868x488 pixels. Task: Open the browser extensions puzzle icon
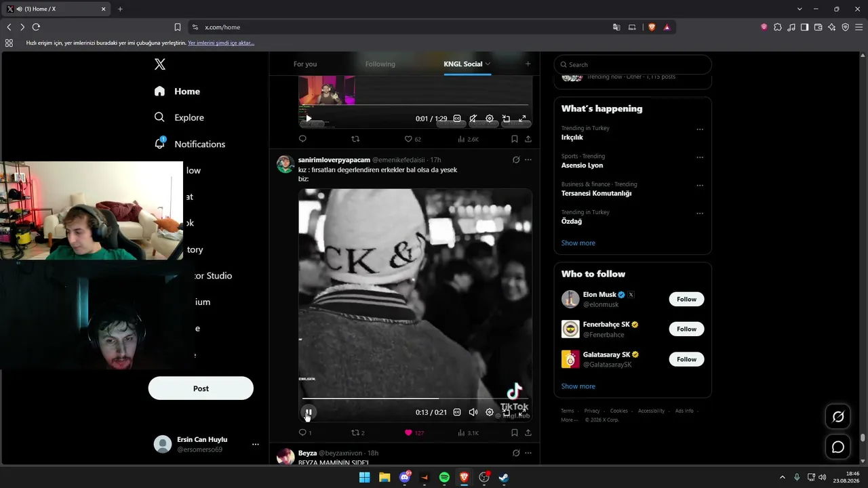[x=778, y=27]
